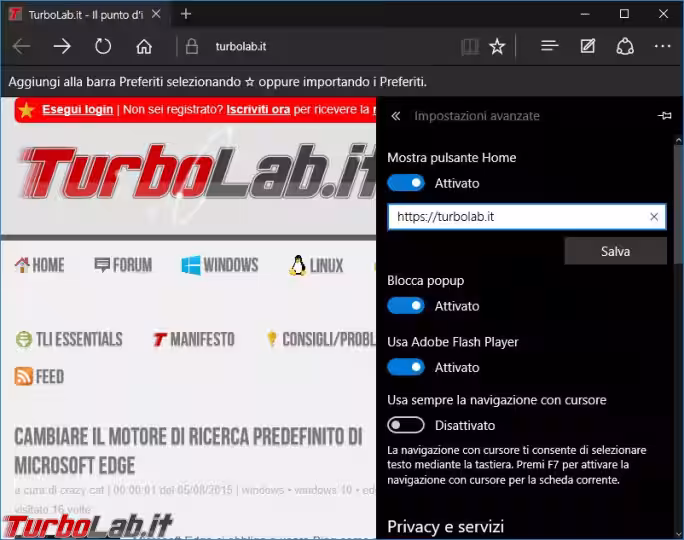The width and height of the screenshot is (684, 540).
Task: Open the home page via house icon
Action: click(x=144, y=46)
